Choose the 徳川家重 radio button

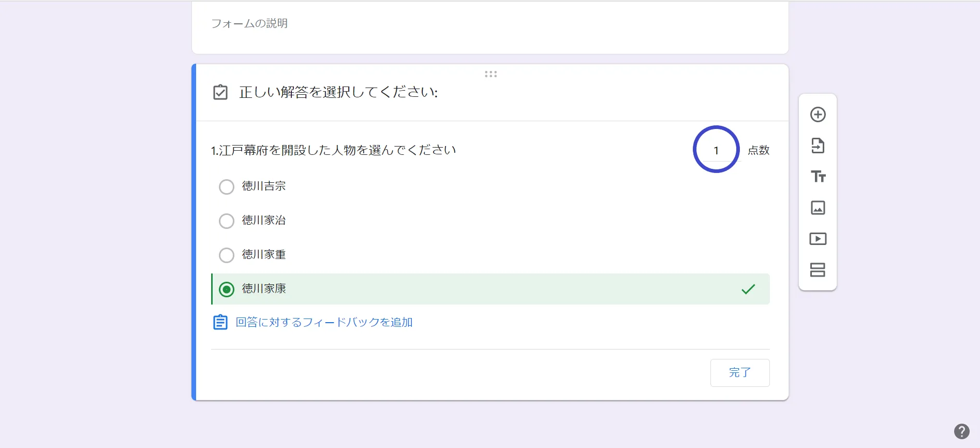(x=227, y=255)
